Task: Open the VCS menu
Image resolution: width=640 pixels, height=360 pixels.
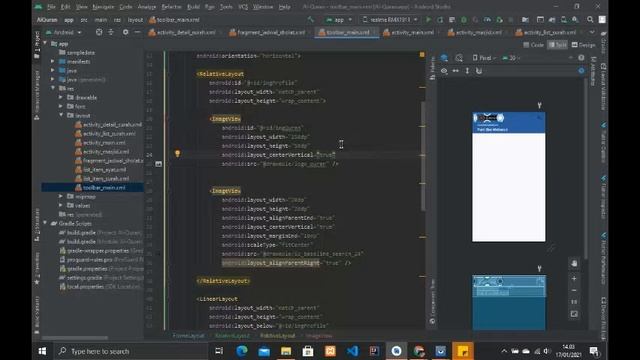Action: coord(243,7)
